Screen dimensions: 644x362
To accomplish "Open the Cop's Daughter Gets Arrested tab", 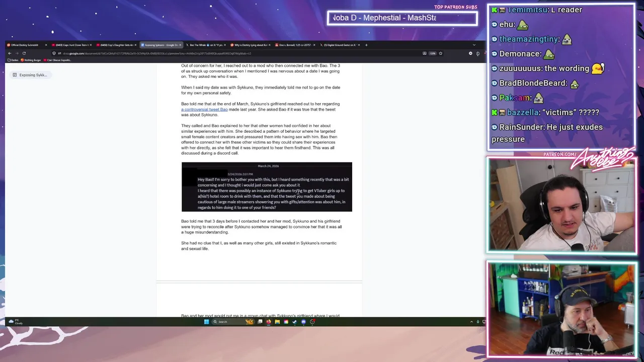I will (116, 45).
